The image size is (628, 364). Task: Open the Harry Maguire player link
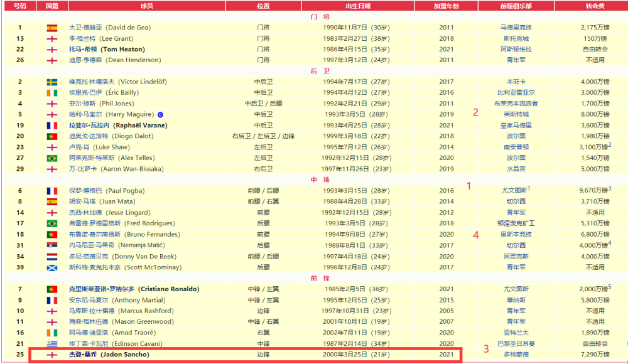[85, 114]
